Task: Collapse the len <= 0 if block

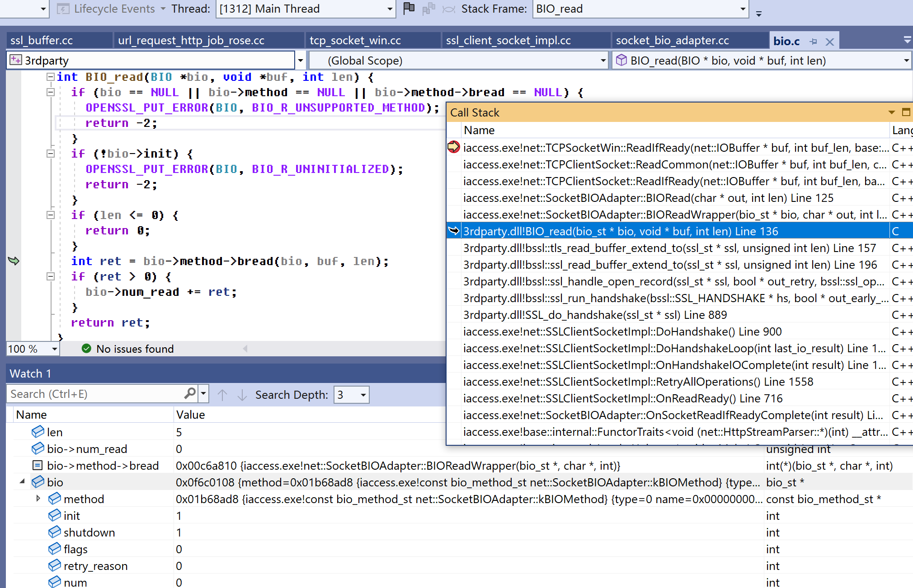Action: pyautogui.click(x=51, y=215)
